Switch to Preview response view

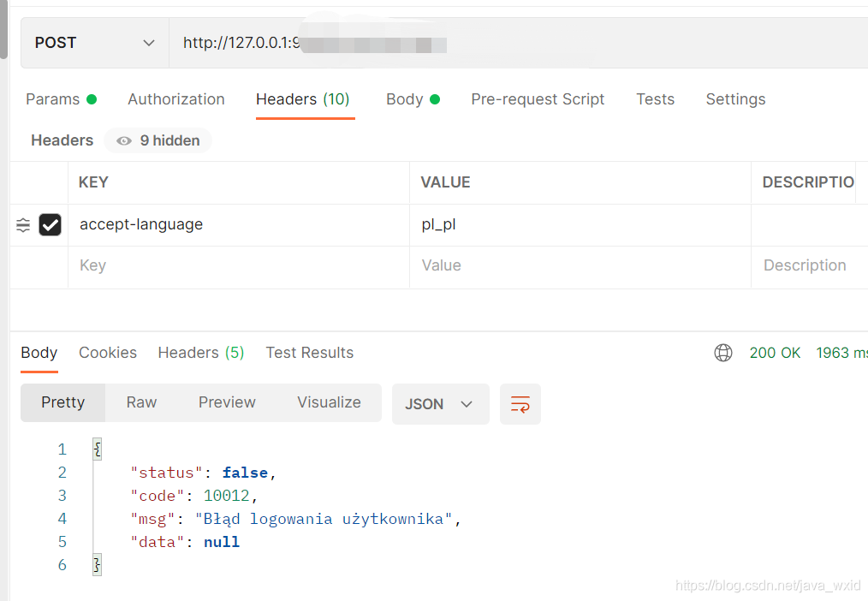click(x=227, y=402)
